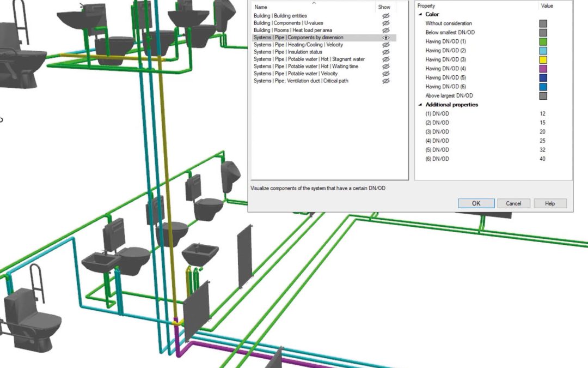This screenshot has width=588, height=368.
Task: Collapse the Additional properties group
Action: click(x=420, y=105)
